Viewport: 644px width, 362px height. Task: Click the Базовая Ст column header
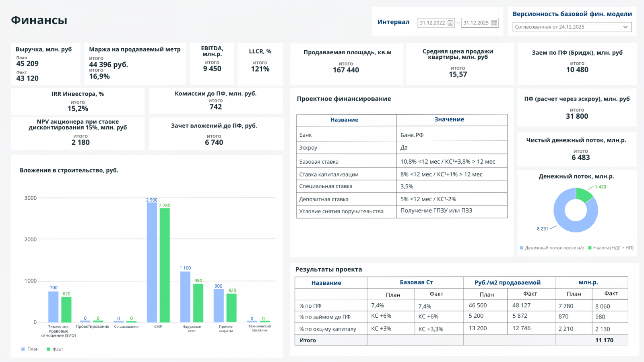click(x=416, y=282)
